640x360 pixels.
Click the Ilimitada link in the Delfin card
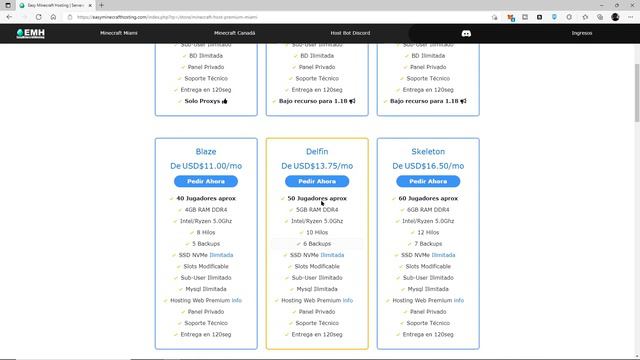pos(332,255)
